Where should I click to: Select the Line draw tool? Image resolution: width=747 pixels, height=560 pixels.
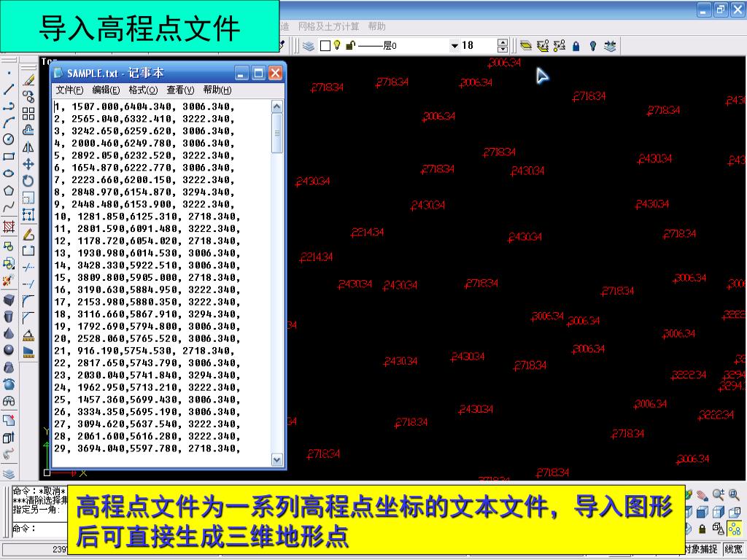[9, 89]
